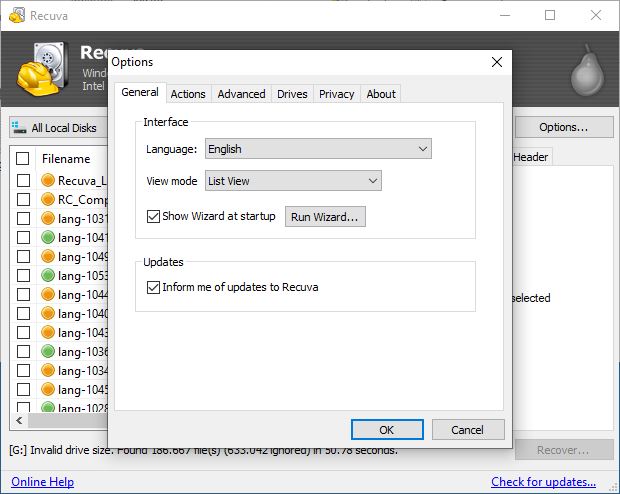Click the orange status icon beside lang-1034
Image resolution: width=620 pixels, height=494 pixels.
tap(48, 370)
